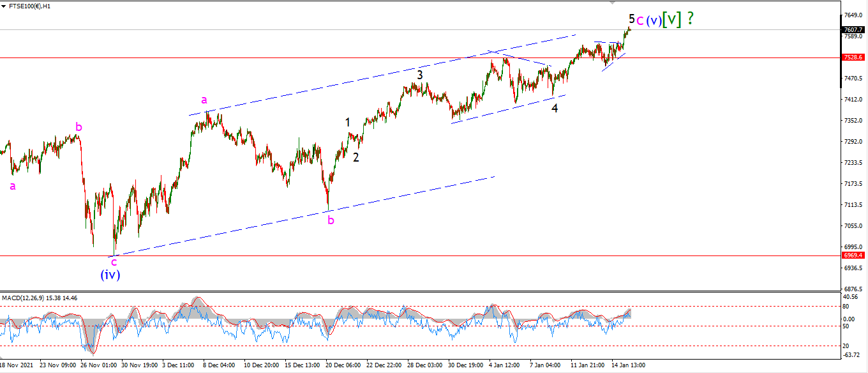The image size is (868, 373).
Task: Click the black wave 2 label
Action: coord(356,157)
